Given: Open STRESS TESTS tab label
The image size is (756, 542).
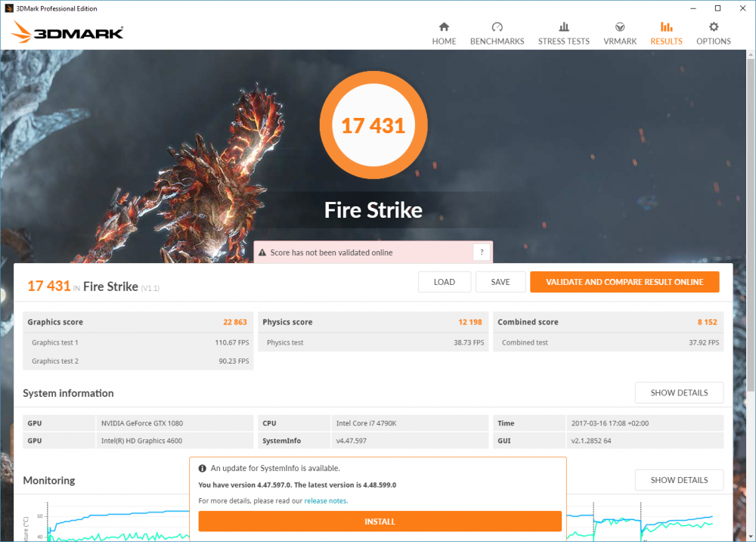Looking at the screenshot, I should pos(564,42).
